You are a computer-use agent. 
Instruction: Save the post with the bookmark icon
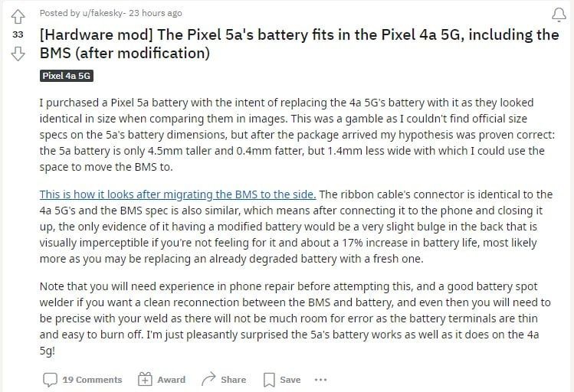(269, 380)
